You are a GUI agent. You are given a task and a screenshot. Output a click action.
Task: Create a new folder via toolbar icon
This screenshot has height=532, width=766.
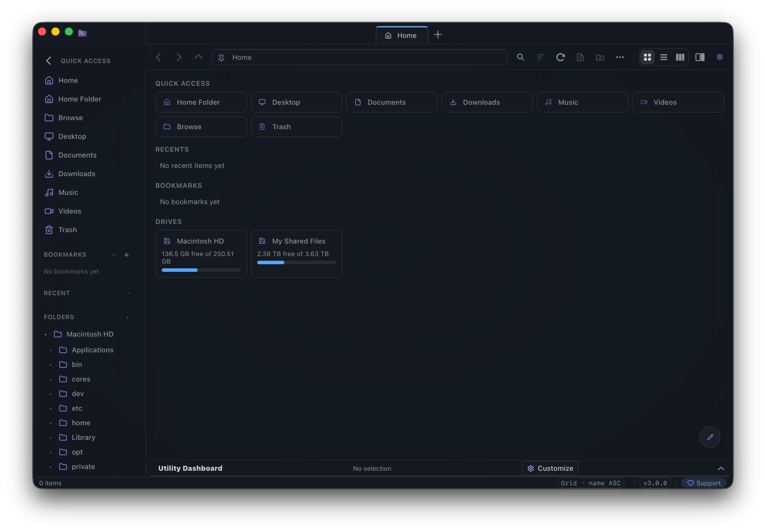click(600, 57)
